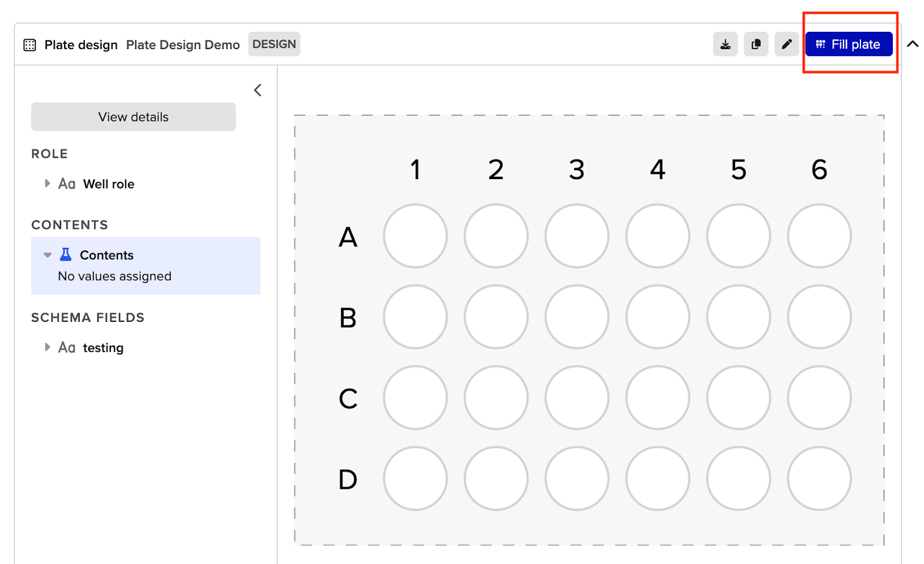This screenshot has height=564, width=924.
Task: Click the DESIGN status badge
Action: click(x=274, y=44)
